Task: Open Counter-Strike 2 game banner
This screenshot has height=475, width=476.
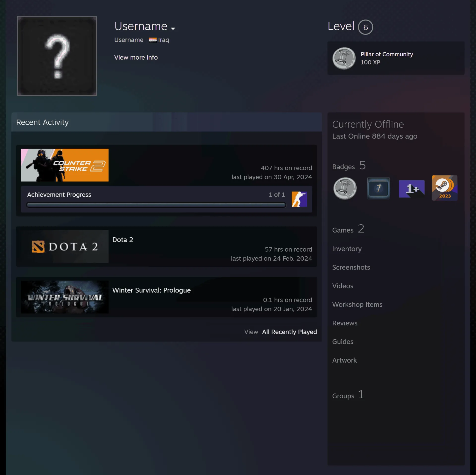Action: [x=65, y=165]
